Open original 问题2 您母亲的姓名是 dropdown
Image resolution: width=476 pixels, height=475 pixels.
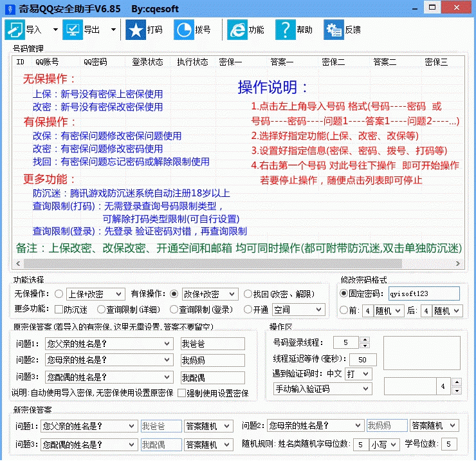(x=109, y=360)
